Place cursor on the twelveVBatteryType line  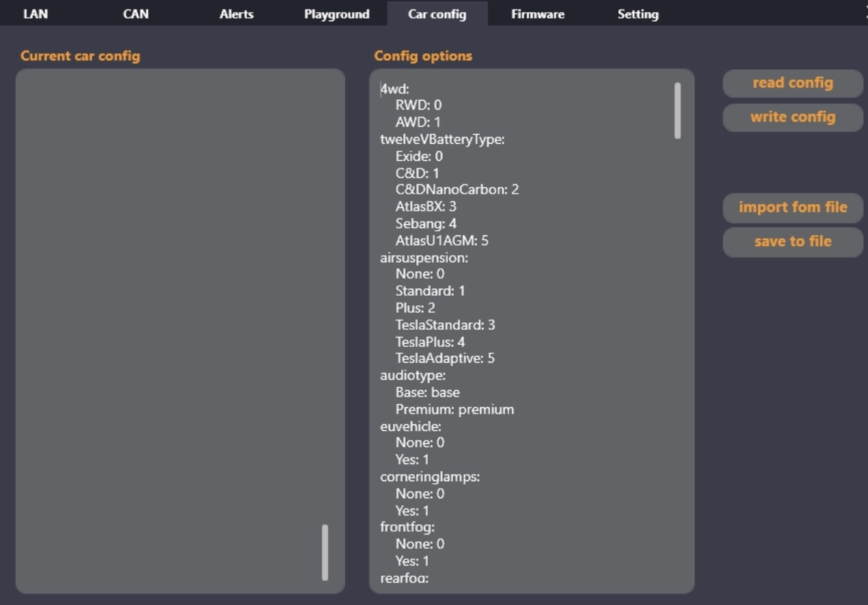442,140
